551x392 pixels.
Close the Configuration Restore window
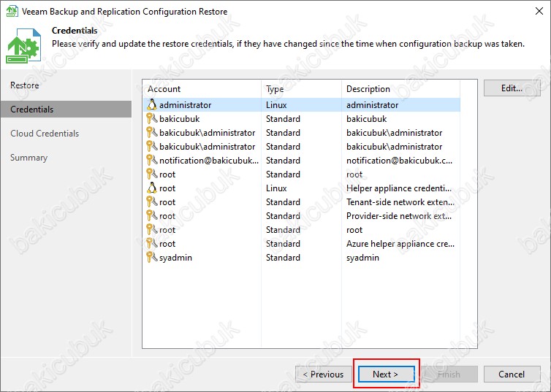(x=534, y=12)
